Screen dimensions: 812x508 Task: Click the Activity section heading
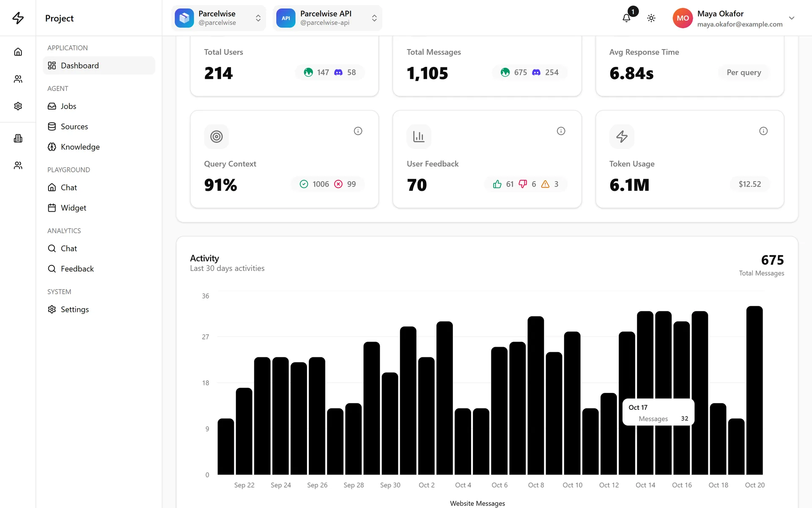point(204,258)
